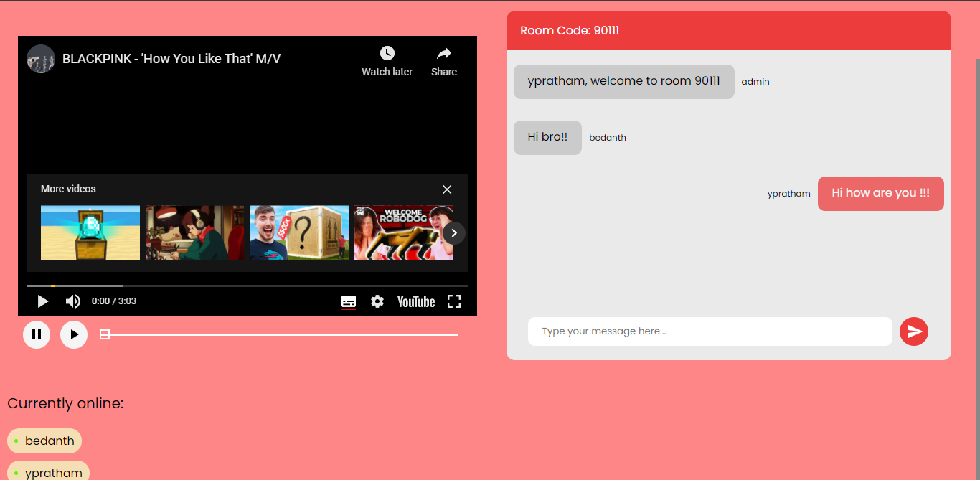
Task: Enter fullscreen mode in player
Action: 454,301
